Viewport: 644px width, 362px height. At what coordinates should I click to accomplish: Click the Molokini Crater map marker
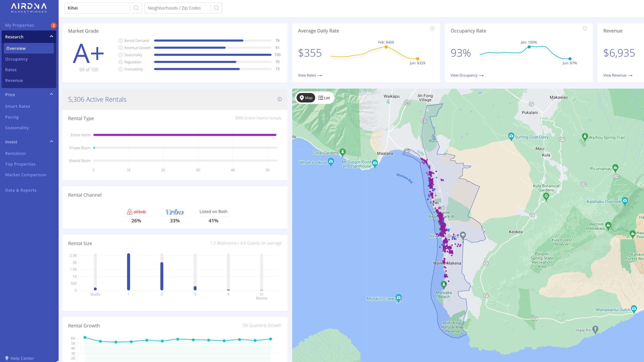point(398,298)
